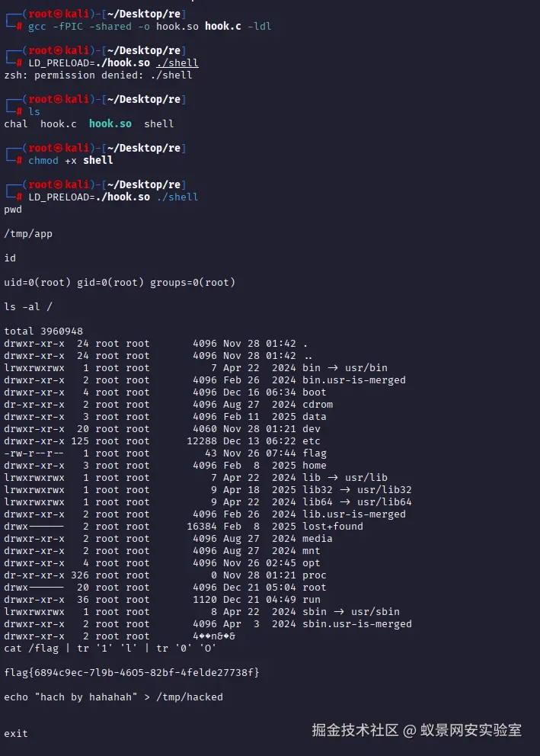Click the echo 'hach by hahahah' command
540x756 pixels.
[113, 697]
